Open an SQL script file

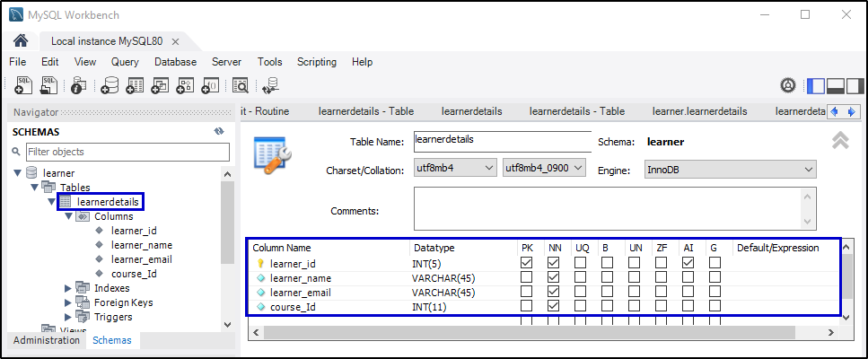click(49, 84)
